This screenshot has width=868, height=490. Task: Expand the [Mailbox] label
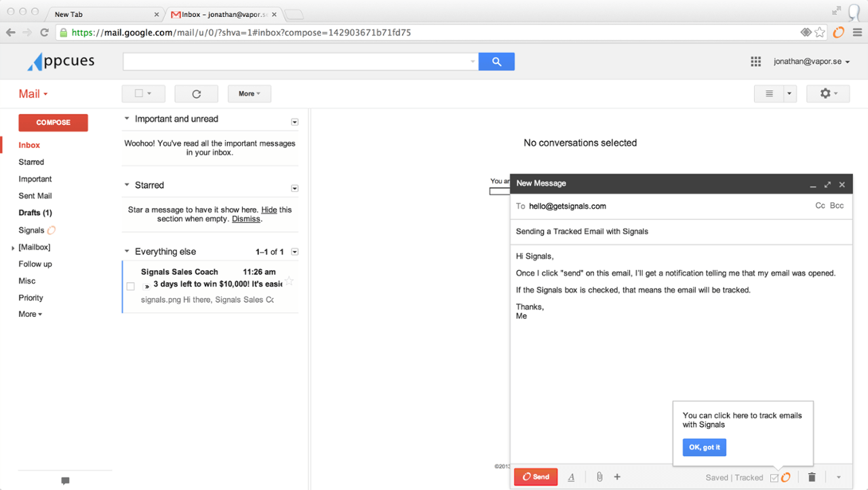tap(13, 248)
